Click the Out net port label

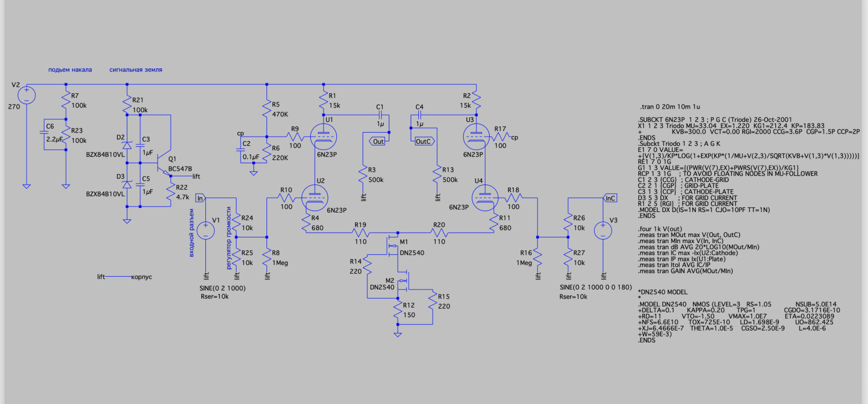click(x=377, y=141)
